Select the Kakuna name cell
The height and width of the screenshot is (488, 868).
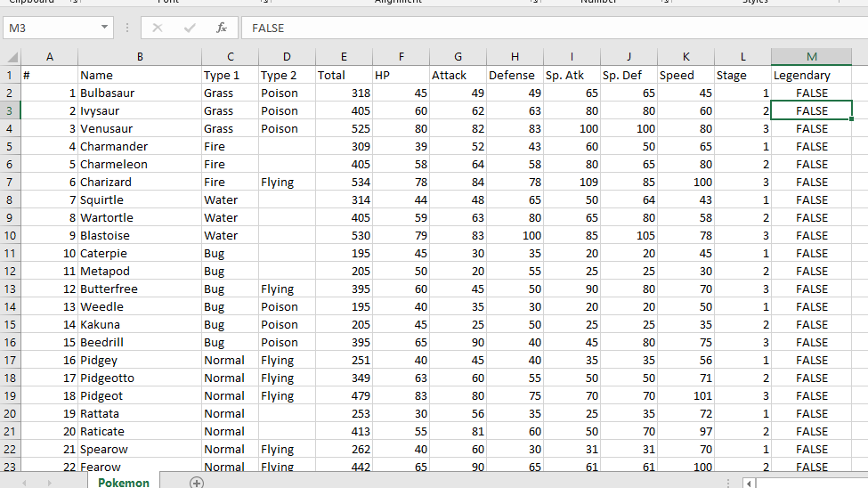pyautogui.click(x=140, y=324)
